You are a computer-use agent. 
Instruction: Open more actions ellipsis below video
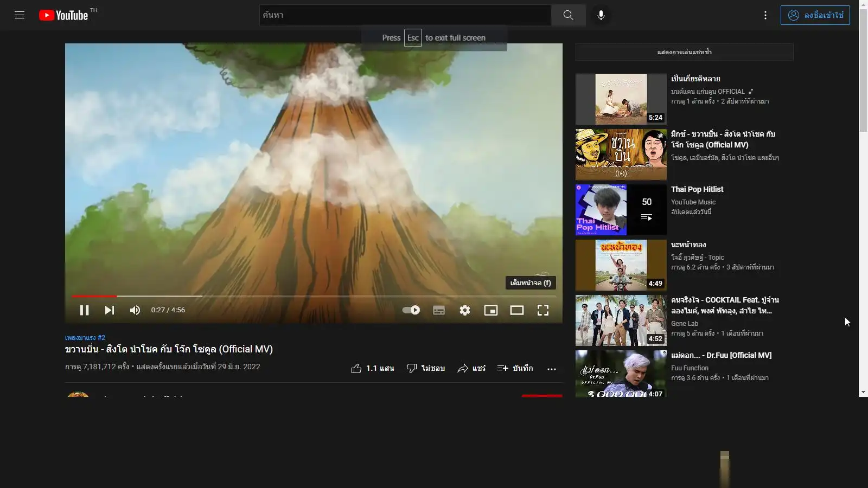click(552, 369)
